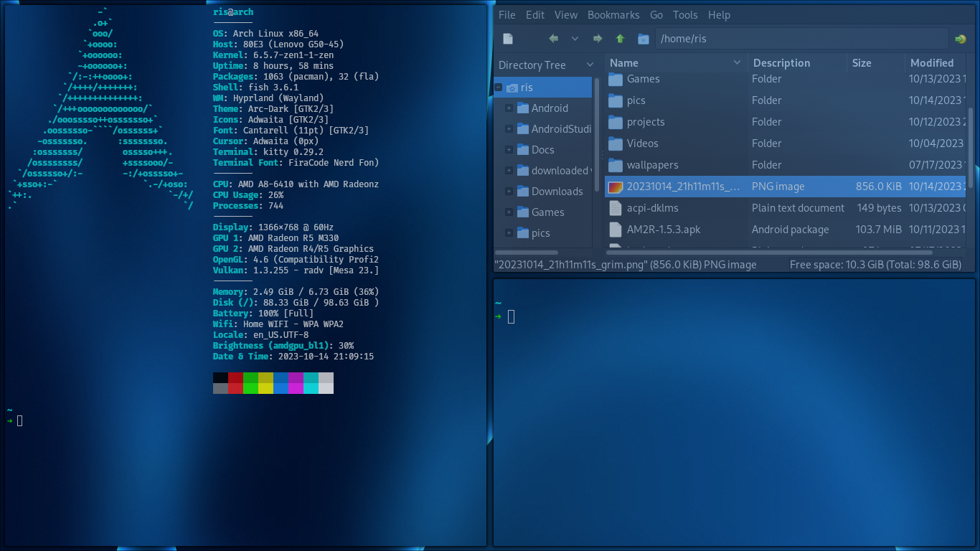Select the wallpapers folder name
Viewport: 980px width, 551px height.
tap(652, 165)
